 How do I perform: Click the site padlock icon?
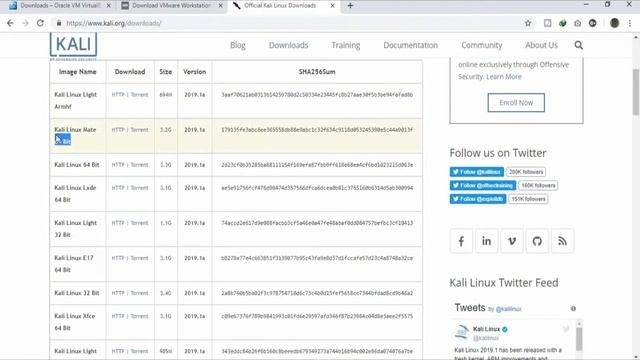click(59, 23)
